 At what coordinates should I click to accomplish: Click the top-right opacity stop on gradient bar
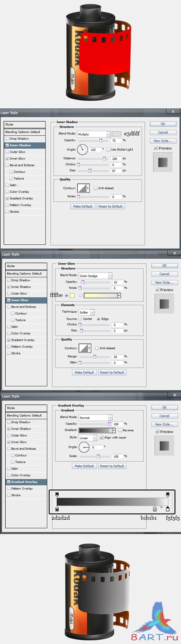click(168, 494)
